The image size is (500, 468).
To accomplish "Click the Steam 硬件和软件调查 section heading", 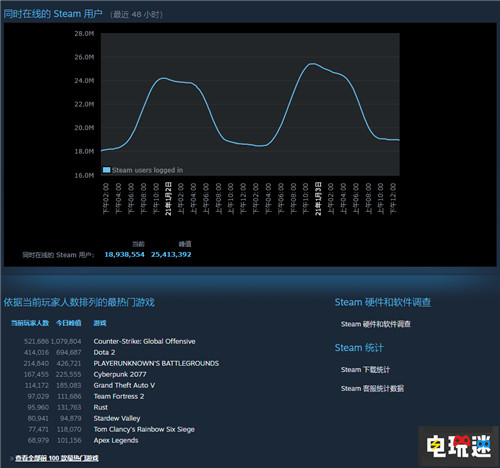I will coord(383,302).
